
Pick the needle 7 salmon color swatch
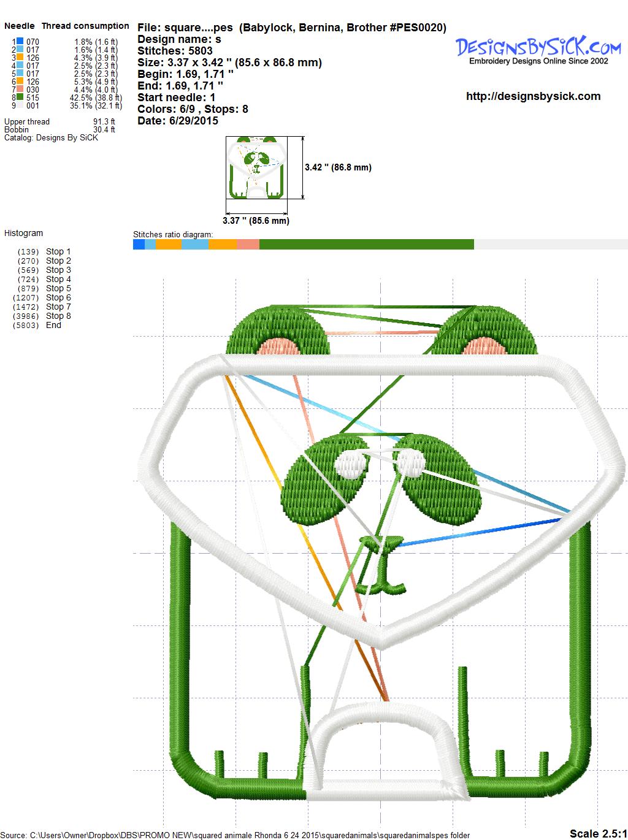[20, 90]
